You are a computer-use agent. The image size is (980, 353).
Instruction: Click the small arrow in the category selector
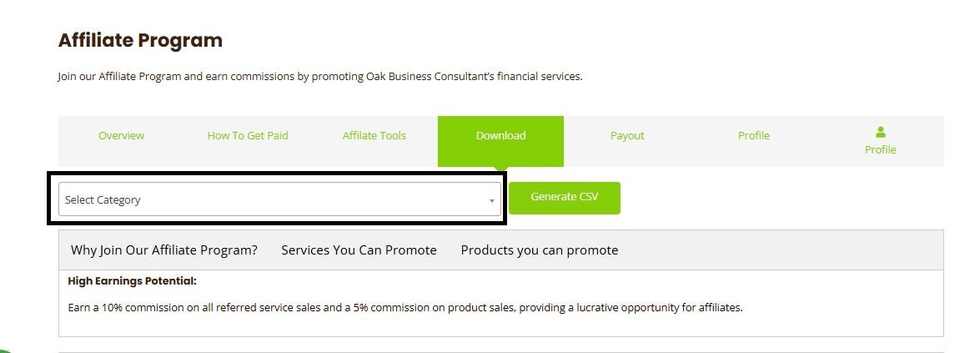click(x=491, y=201)
